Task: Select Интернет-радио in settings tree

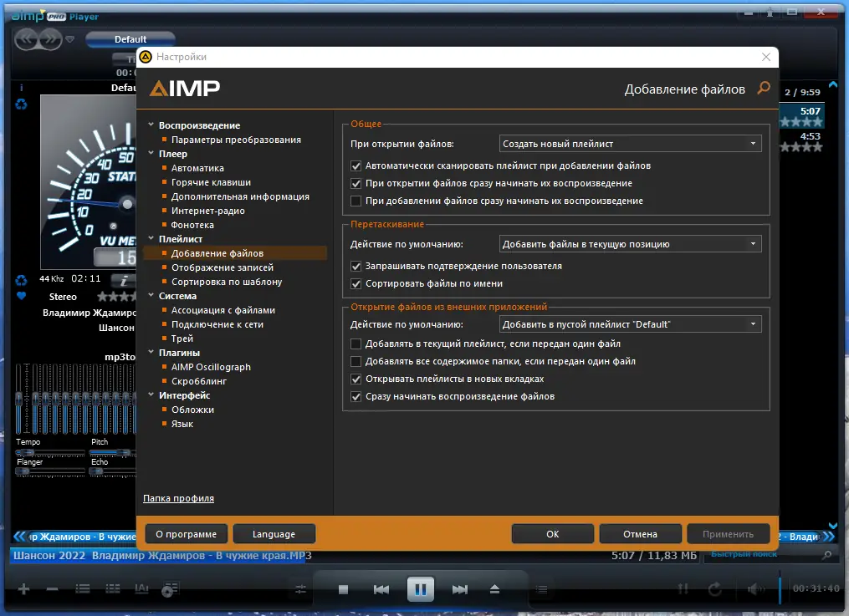Action: click(x=208, y=211)
